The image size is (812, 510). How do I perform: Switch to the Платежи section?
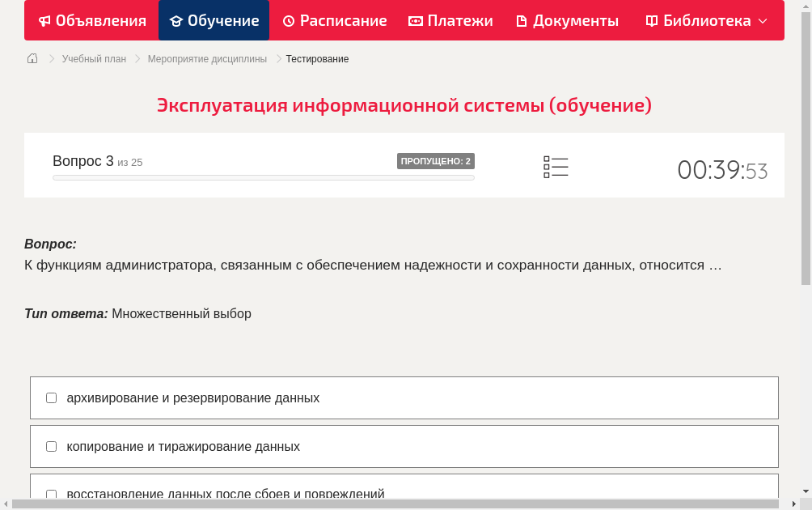(450, 20)
